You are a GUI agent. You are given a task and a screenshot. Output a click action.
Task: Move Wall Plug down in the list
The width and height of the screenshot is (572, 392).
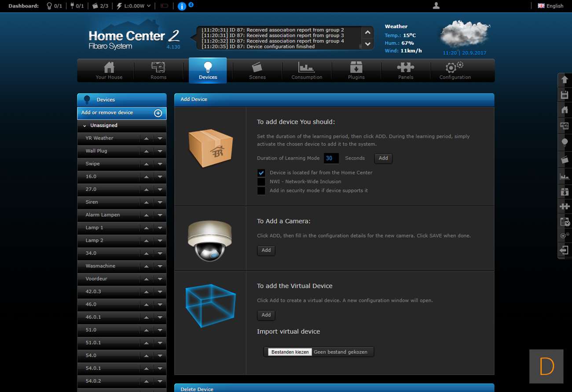(x=160, y=151)
